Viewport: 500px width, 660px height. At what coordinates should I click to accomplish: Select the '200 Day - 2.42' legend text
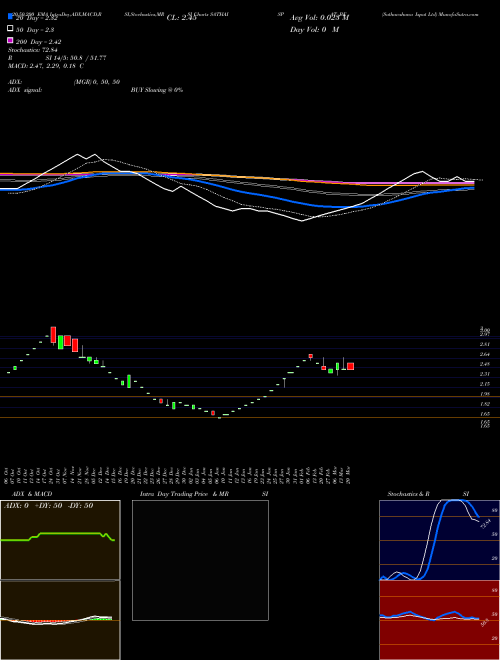click(x=39, y=42)
